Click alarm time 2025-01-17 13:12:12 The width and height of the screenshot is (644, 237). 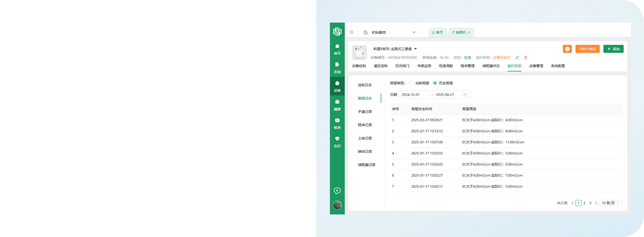click(427, 131)
